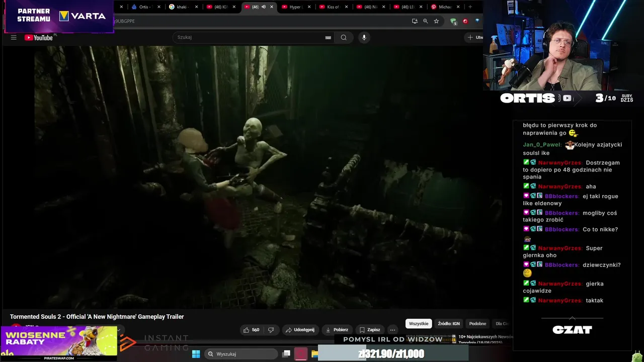
Task: Close the active (46) YouTube tab
Action: tap(272, 7)
